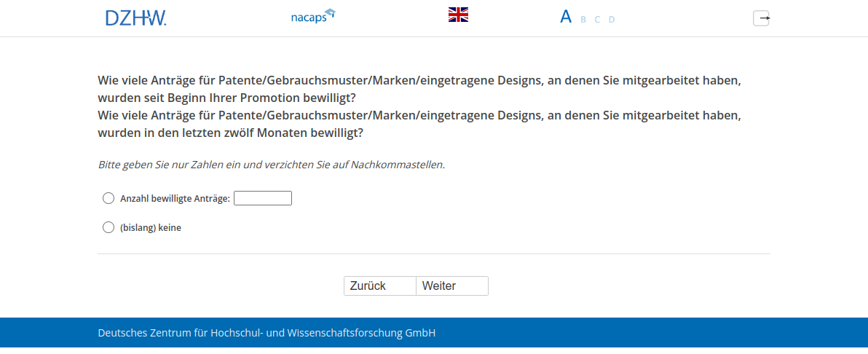Click the question about 'seit Beginn Ihrer Promotion'

click(x=419, y=88)
